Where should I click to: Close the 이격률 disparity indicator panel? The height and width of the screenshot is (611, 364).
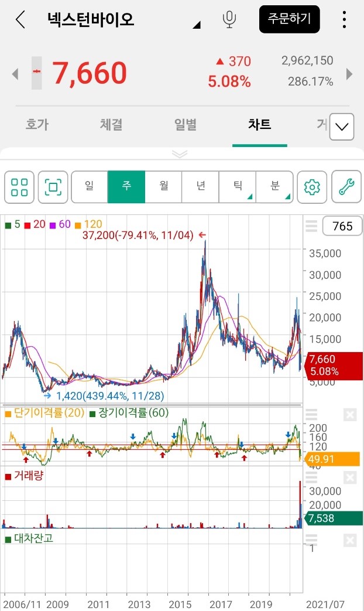click(350, 415)
